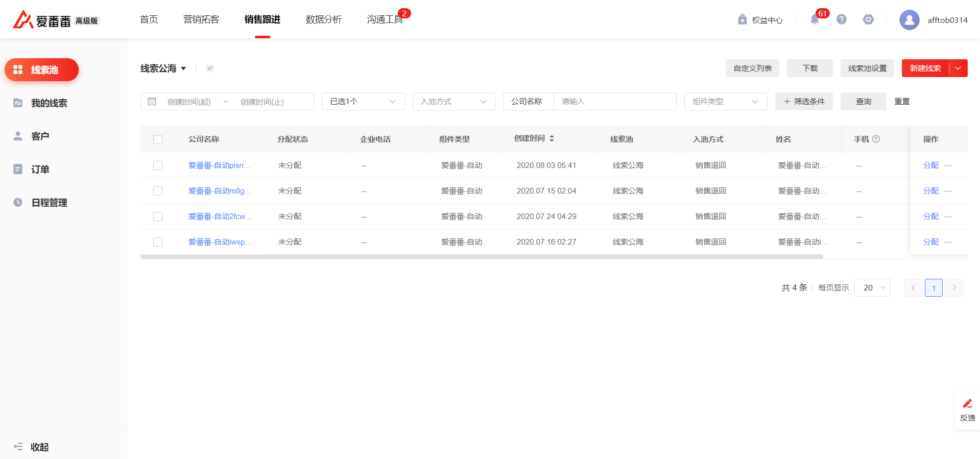Open the help question mark icon
This screenshot has width=980, height=459.
point(842,19)
